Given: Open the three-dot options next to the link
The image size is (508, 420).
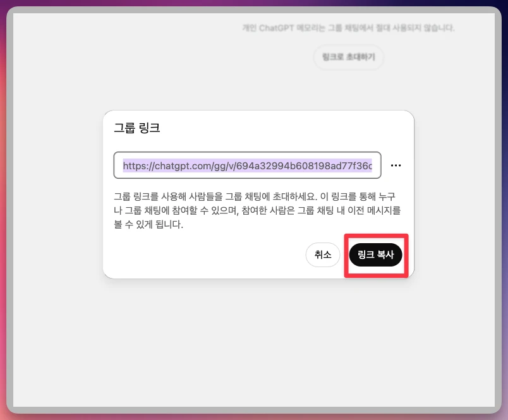Looking at the screenshot, I should pyautogui.click(x=396, y=165).
